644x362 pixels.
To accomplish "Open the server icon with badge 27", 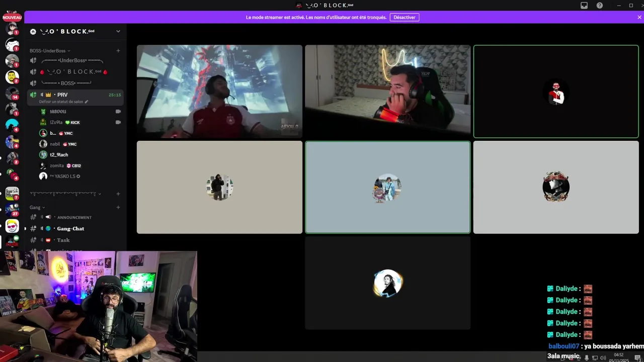I will click(12, 209).
